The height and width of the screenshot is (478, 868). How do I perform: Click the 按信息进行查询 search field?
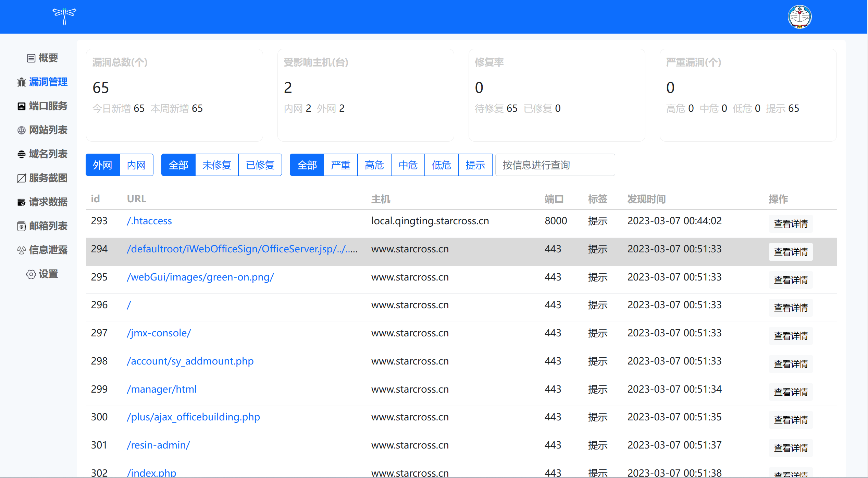[555, 165]
